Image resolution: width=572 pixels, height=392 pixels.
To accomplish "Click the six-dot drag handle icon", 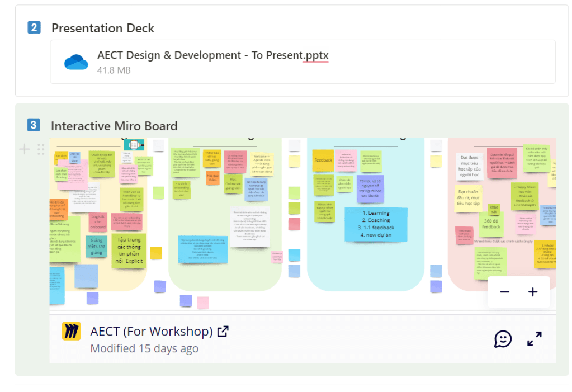I will [41, 149].
